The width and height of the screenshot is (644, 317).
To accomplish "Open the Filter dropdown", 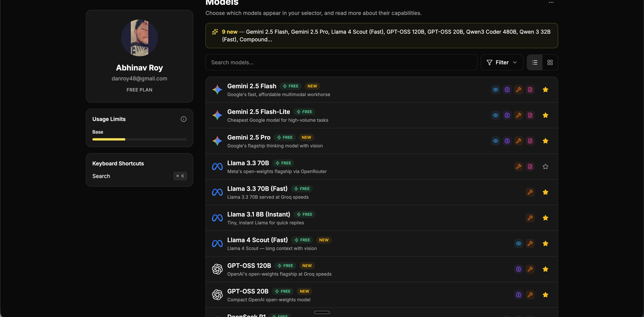I will click(502, 62).
